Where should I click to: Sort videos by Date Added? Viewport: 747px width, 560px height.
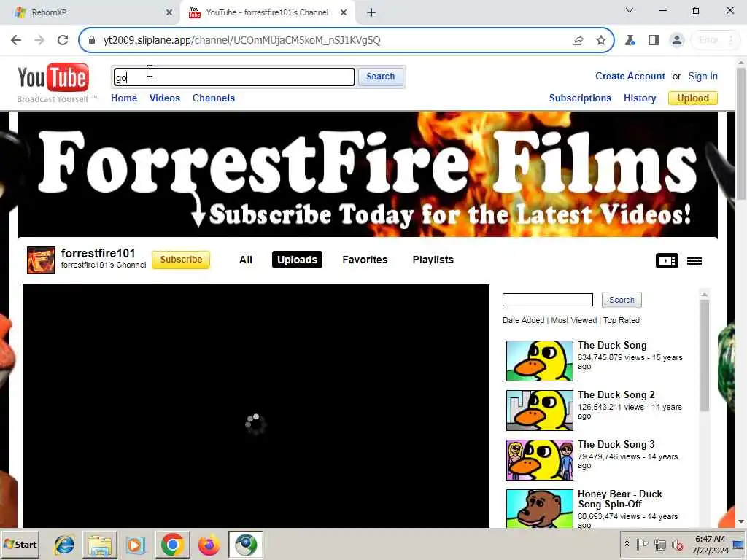[x=523, y=320]
